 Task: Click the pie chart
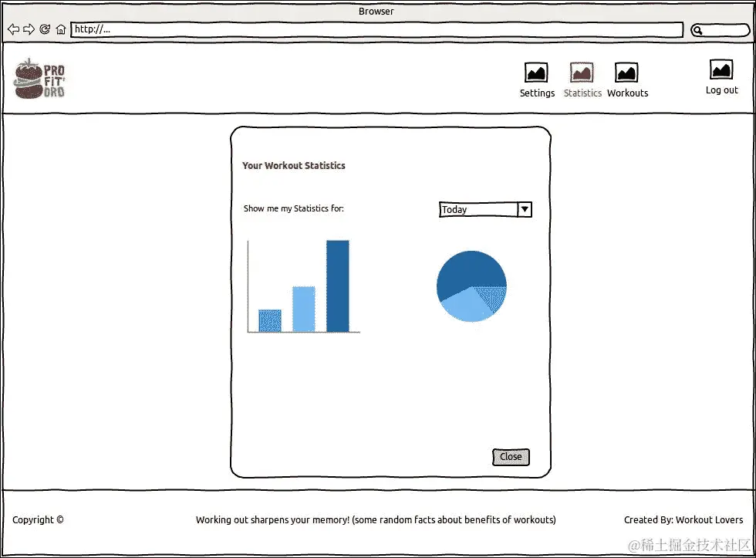click(x=471, y=286)
